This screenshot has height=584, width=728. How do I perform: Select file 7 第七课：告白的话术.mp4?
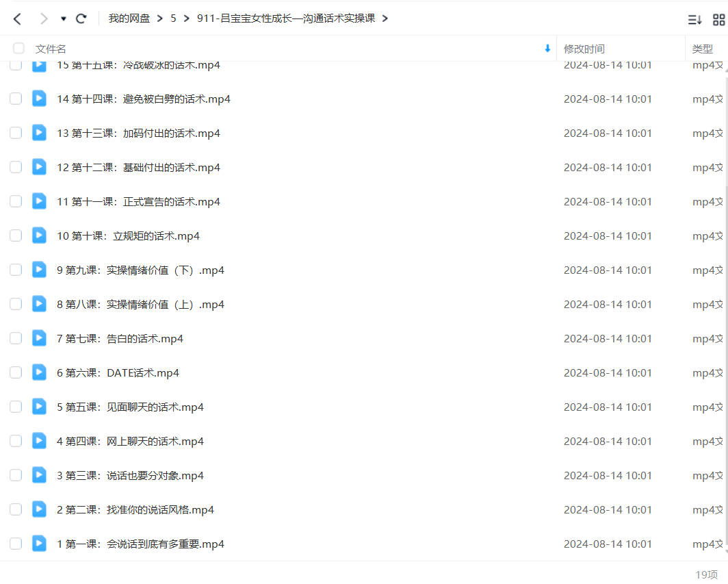pos(120,339)
